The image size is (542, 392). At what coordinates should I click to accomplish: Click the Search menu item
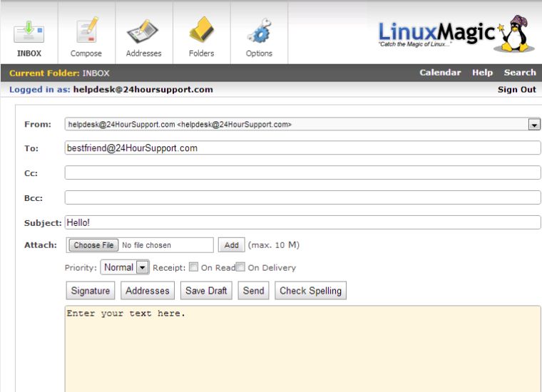click(x=520, y=73)
